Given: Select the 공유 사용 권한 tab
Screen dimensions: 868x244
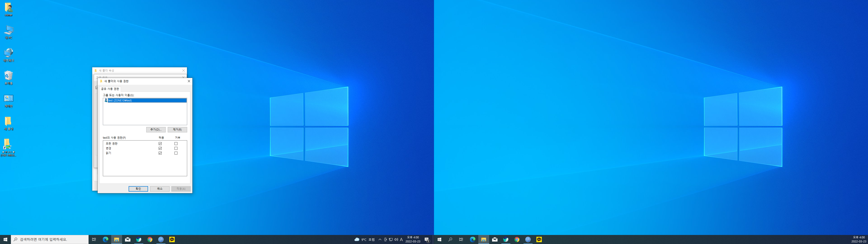Looking at the screenshot, I should (110, 89).
